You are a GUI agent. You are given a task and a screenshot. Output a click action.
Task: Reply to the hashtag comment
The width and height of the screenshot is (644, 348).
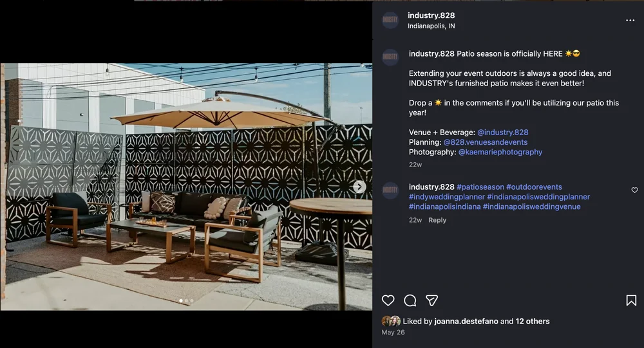[x=437, y=220]
